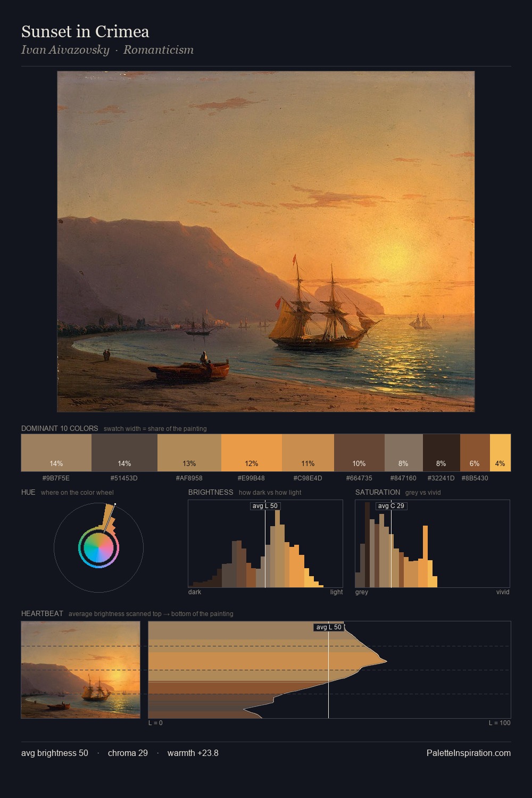
Task: Click the HEARTBEAT section heading
Action: point(42,613)
